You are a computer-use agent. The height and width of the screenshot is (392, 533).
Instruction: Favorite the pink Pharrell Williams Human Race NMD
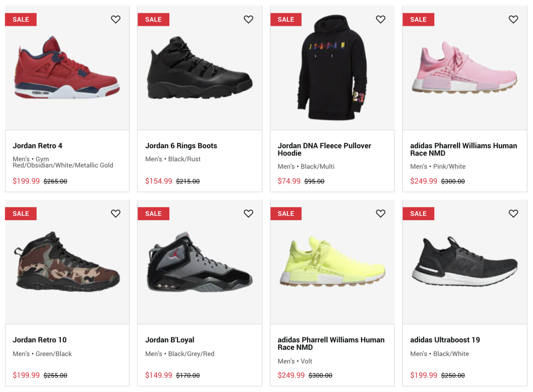tap(513, 20)
